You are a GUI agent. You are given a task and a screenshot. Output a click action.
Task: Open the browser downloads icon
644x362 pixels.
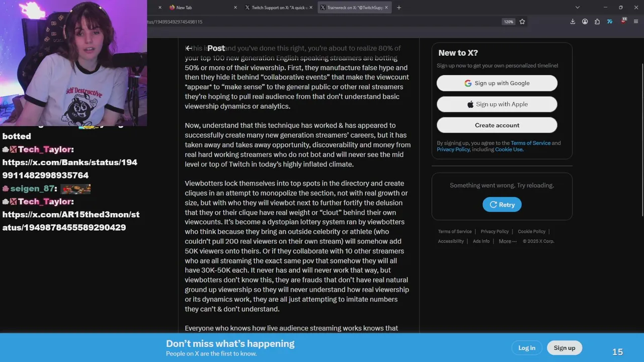click(573, 22)
